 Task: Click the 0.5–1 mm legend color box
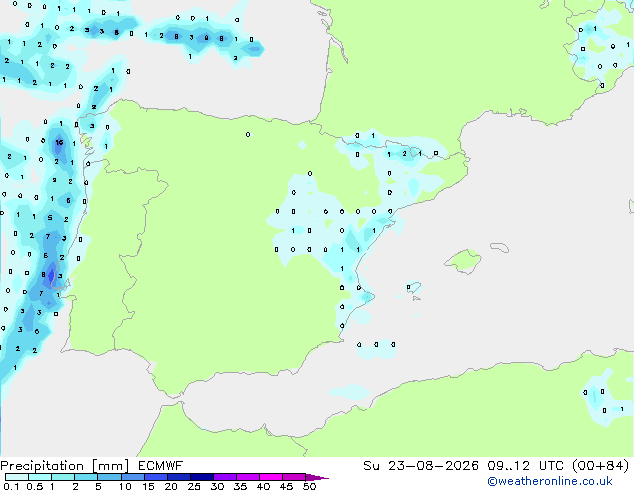point(40,477)
